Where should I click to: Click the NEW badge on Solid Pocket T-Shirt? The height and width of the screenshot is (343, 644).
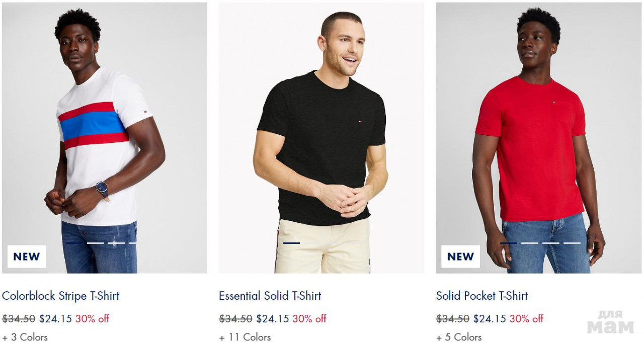point(460,256)
